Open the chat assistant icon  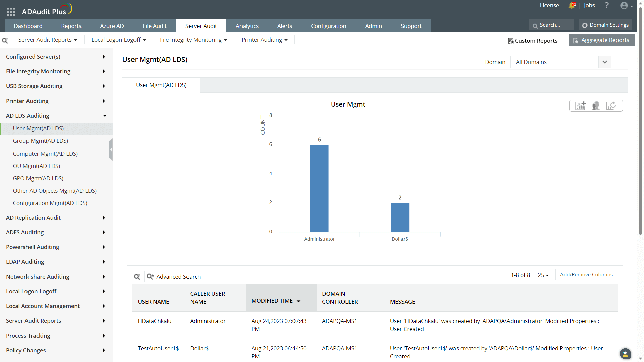click(625, 353)
